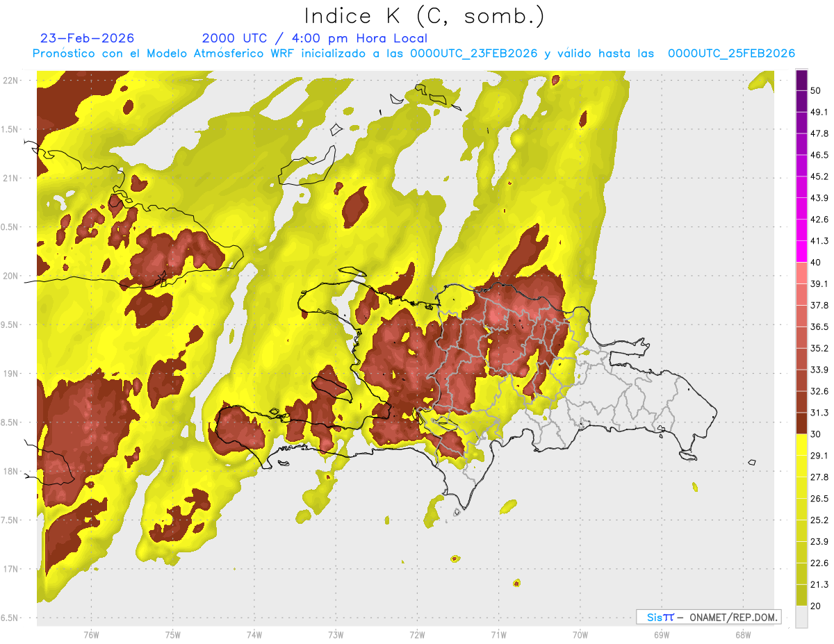Click the longitude axis label "73W"

(x=336, y=635)
